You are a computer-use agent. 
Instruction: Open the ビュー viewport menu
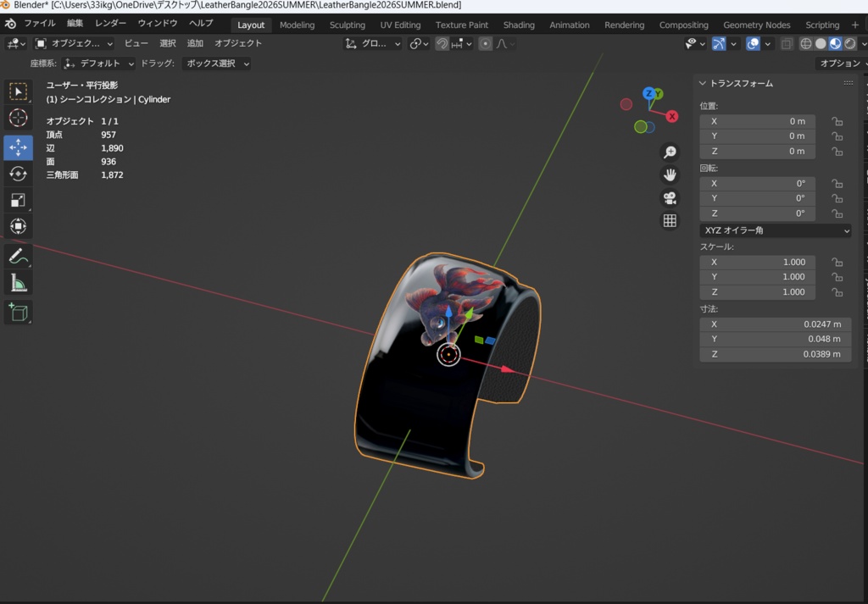click(136, 44)
